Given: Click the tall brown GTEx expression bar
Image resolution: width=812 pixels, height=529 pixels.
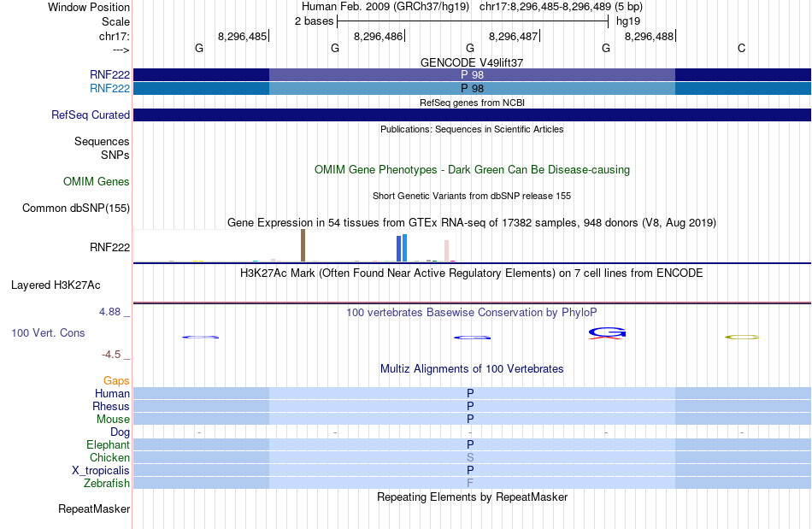Looking at the screenshot, I should (303, 246).
